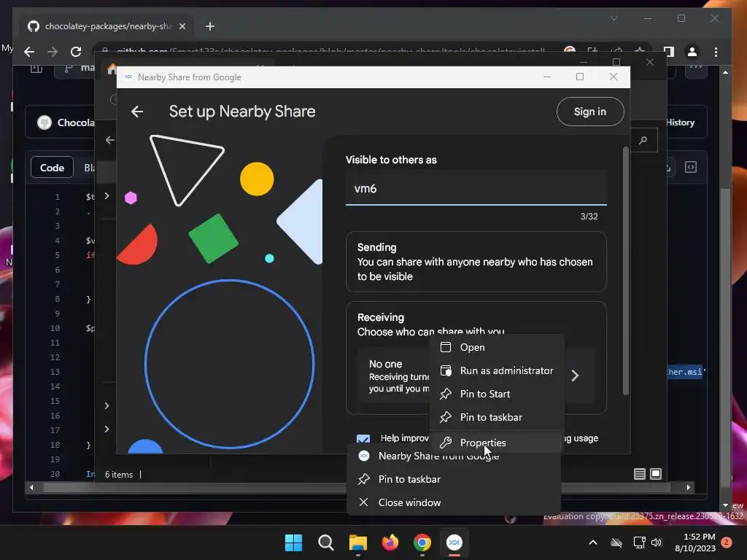The height and width of the screenshot is (560, 747).
Task: Open Google Chrome from the taskbar
Action: point(422,542)
